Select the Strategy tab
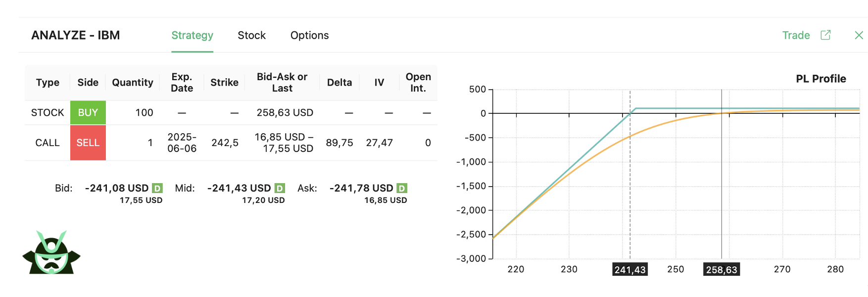 (x=192, y=35)
